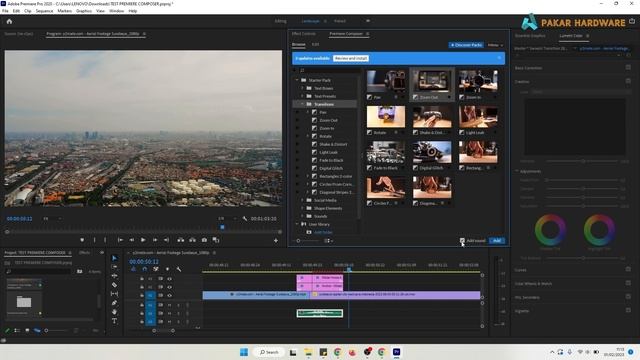Expand the Sounds folder

[302, 216]
